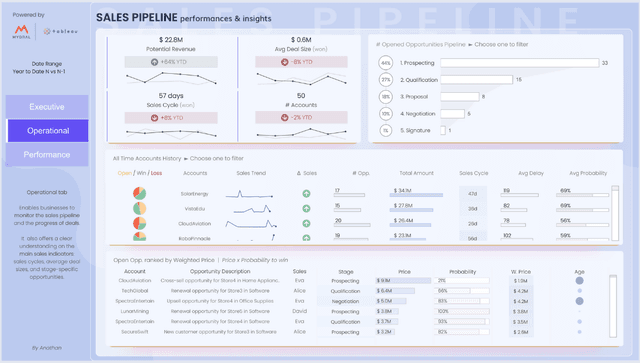This screenshot has height=363, width=640.
Task: Click the W. Price column header
Action: point(521,272)
